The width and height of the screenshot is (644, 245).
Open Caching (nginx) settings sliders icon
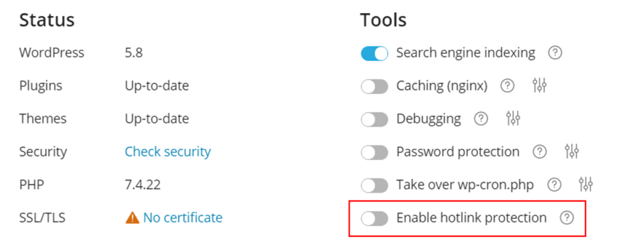coord(539,85)
